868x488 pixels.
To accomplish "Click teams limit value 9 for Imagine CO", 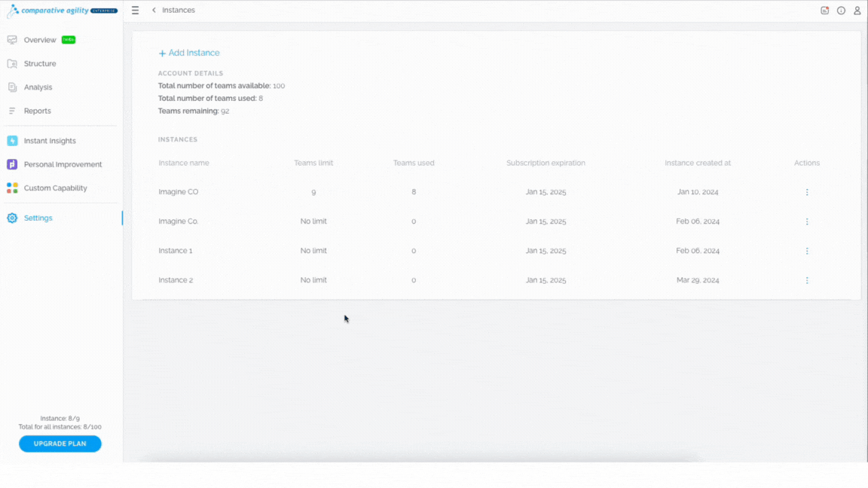I will pos(313,192).
